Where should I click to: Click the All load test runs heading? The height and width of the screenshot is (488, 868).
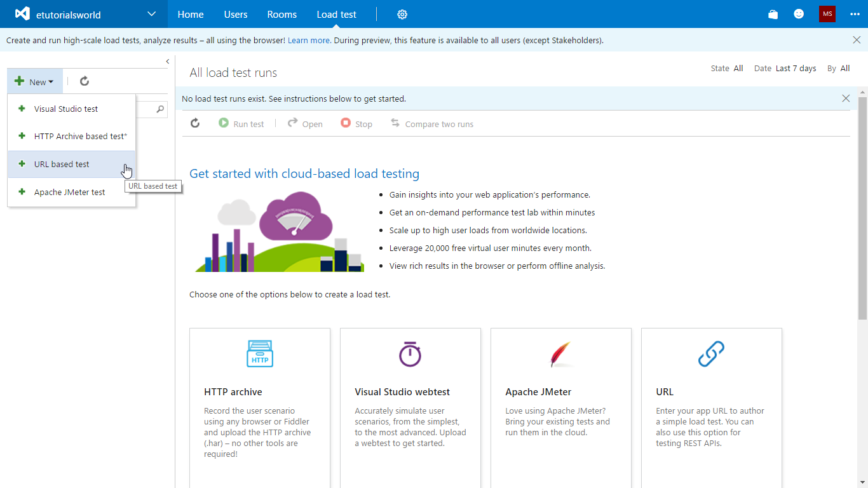click(233, 72)
